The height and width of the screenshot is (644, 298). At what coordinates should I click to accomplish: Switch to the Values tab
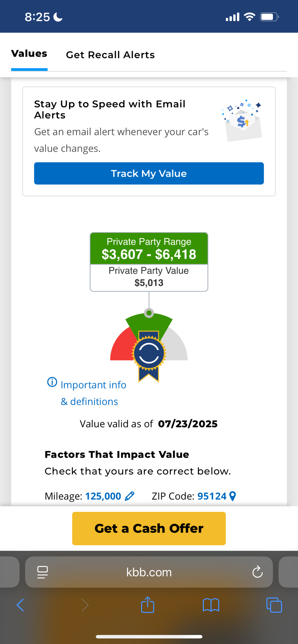29,54
